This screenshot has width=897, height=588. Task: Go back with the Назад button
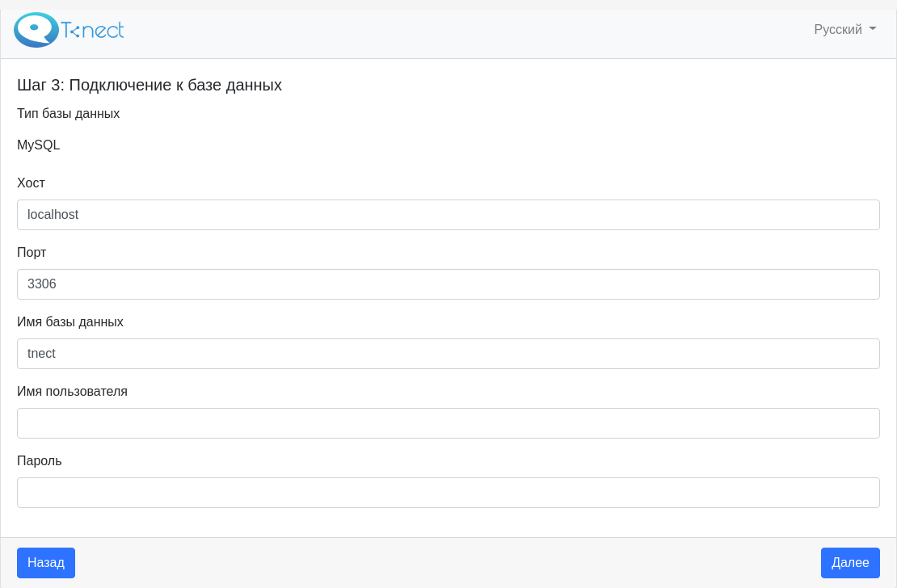point(46,563)
